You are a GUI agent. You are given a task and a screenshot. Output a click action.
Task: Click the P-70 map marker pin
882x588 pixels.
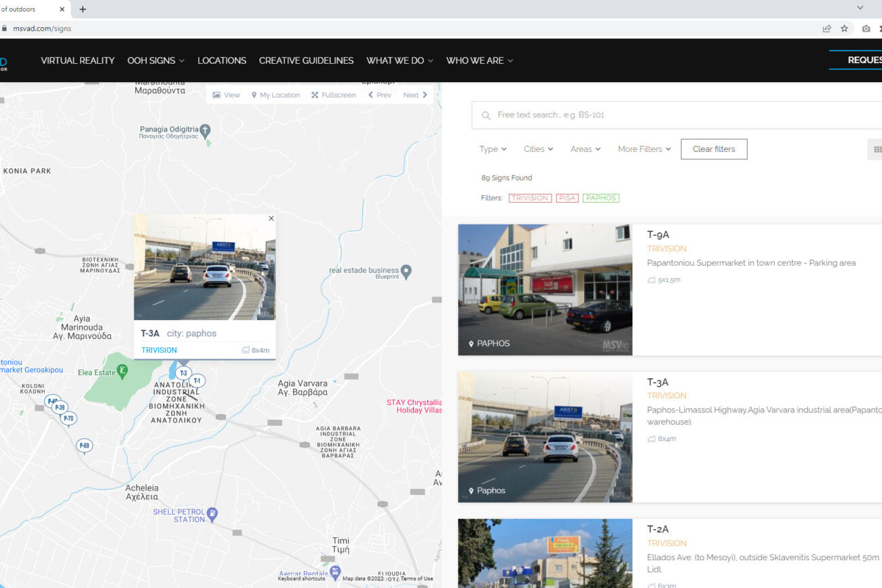click(x=68, y=419)
